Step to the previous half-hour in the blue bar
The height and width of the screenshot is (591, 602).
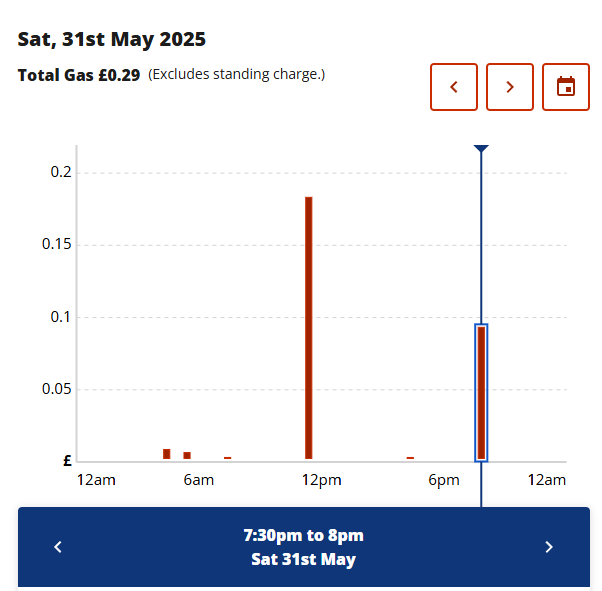[58, 547]
